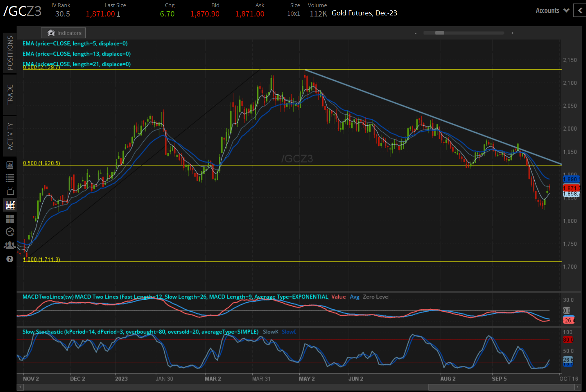The width and height of the screenshot is (586, 392).
Task: Open the grid widget layout icon
Action: point(10,219)
